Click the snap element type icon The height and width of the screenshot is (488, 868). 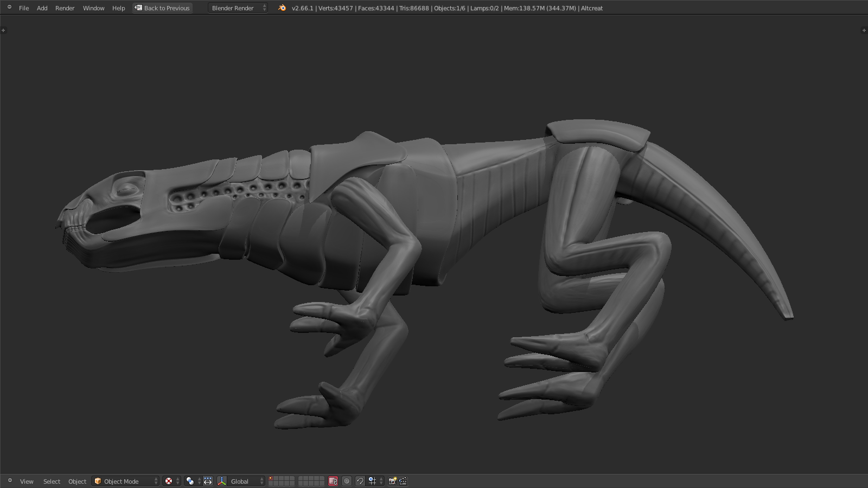click(373, 481)
